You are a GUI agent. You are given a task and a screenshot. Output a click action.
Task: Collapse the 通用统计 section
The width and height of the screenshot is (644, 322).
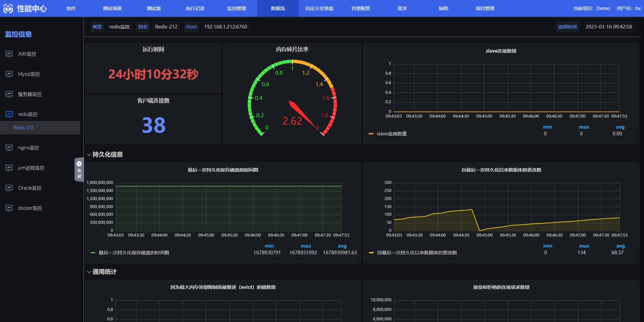point(102,272)
